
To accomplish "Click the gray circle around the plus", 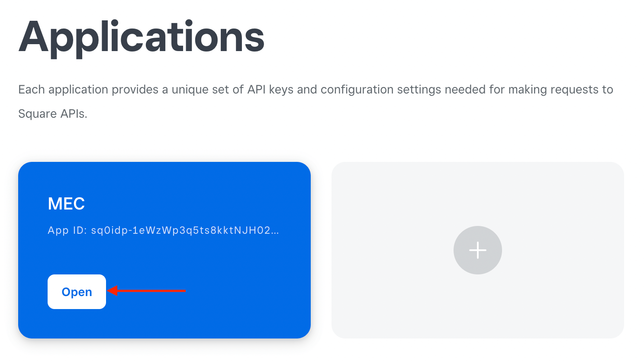I will click(x=462, y=237).
